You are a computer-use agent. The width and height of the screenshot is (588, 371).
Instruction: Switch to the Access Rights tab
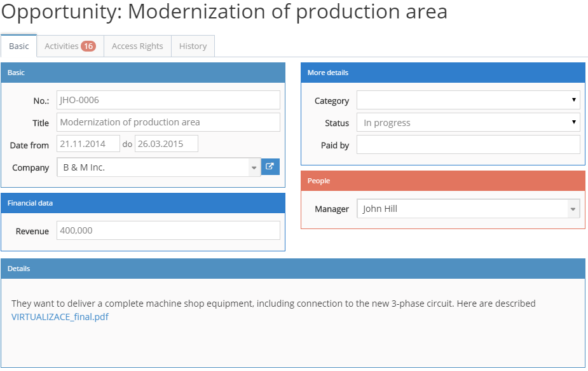tap(138, 46)
